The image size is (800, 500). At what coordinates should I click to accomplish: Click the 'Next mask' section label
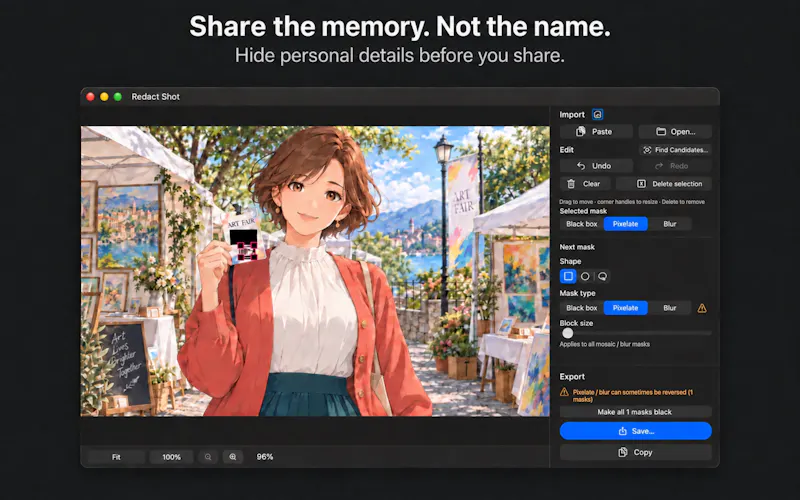[577, 247]
